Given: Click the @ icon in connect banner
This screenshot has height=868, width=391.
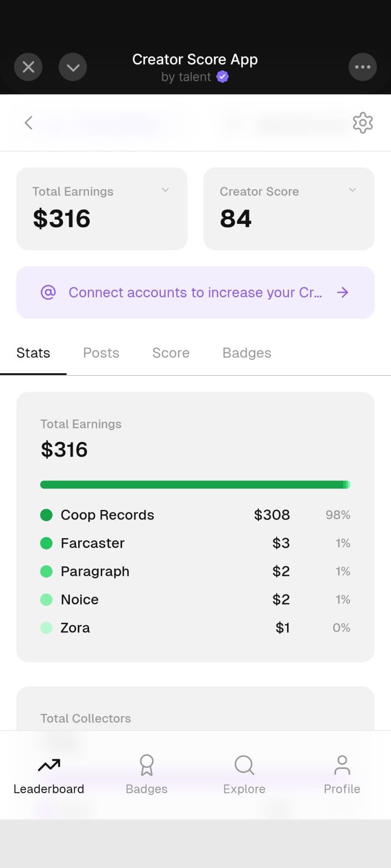Looking at the screenshot, I should pyautogui.click(x=48, y=292).
